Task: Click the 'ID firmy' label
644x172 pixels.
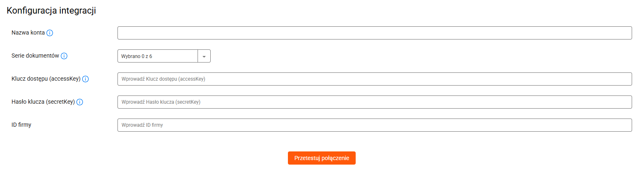Action: tap(21, 125)
